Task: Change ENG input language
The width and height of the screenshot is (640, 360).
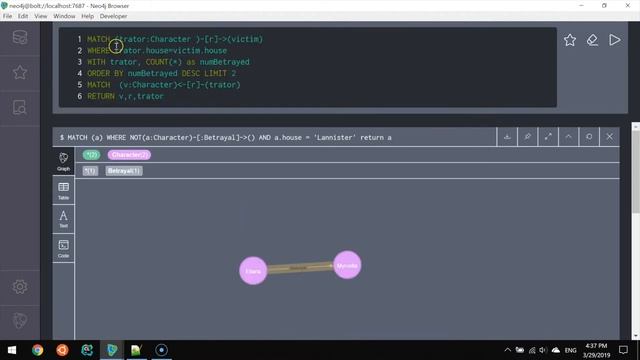Action: (x=570, y=350)
